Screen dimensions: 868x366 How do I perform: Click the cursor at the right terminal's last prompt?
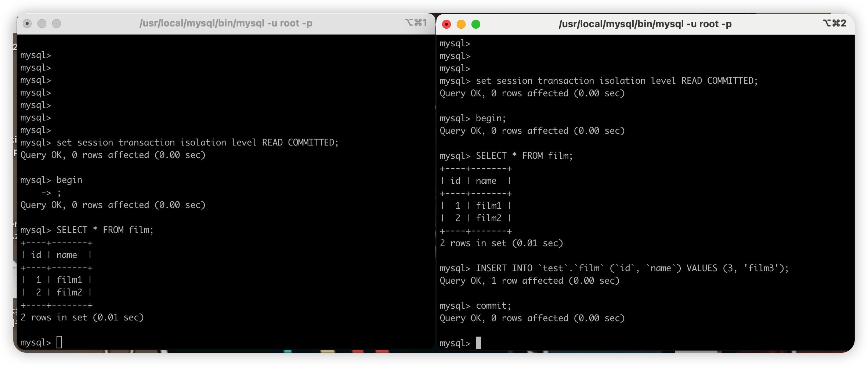pyautogui.click(x=478, y=343)
